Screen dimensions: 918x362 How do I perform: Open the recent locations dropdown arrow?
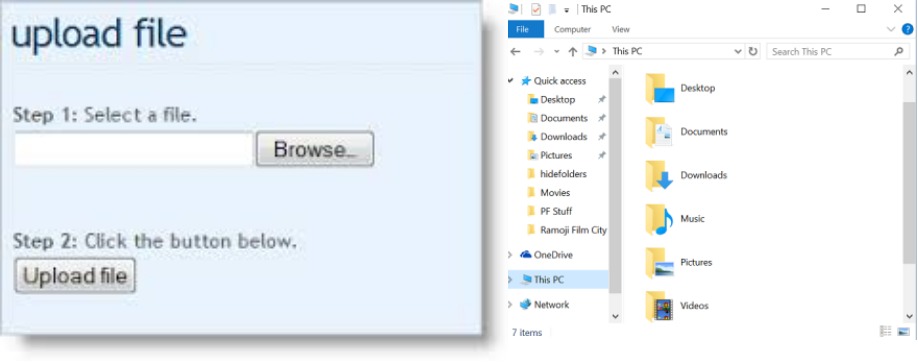(556, 52)
